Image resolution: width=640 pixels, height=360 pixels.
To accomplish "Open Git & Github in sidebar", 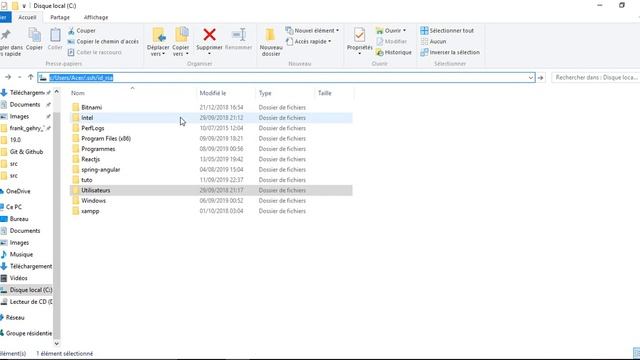I will click(26, 151).
